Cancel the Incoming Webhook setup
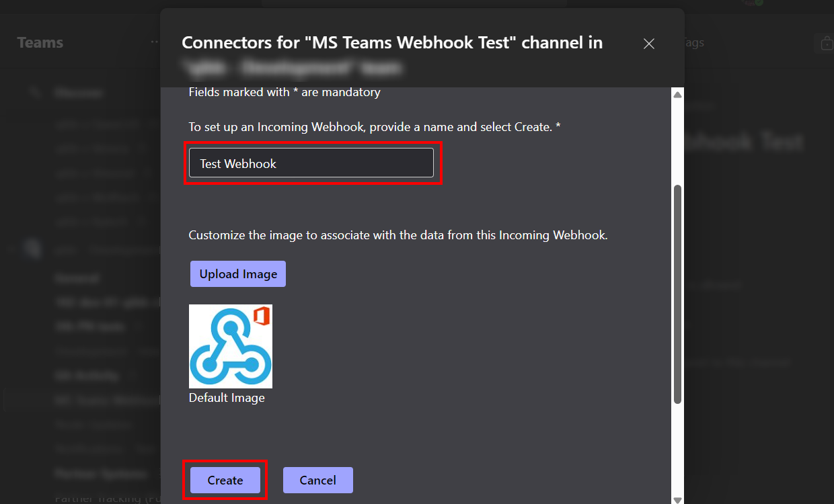834x504 pixels. (x=317, y=480)
